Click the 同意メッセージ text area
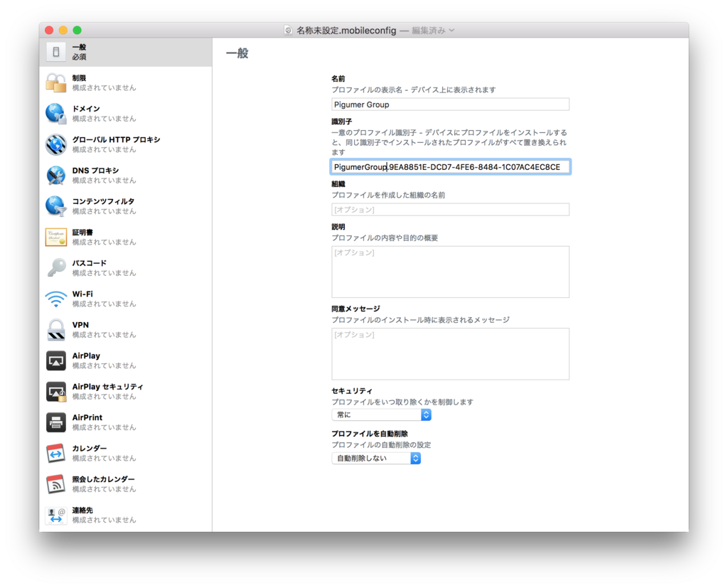This screenshot has width=728, height=588. click(450, 353)
